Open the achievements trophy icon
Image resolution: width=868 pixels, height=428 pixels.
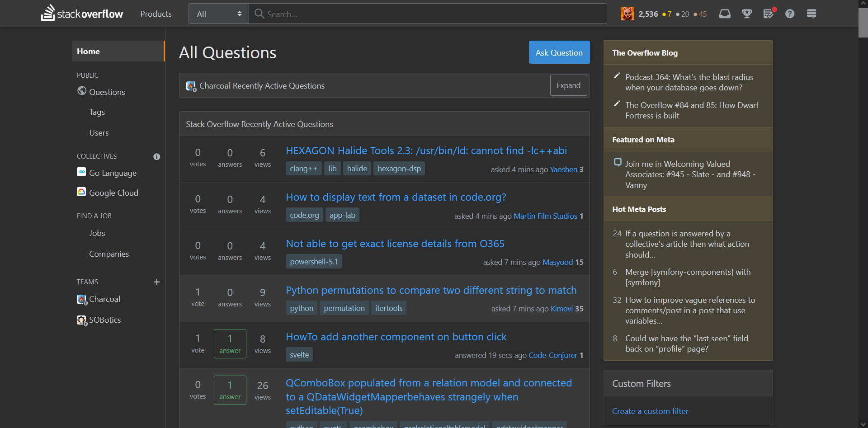pyautogui.click(x=747, y=14)
